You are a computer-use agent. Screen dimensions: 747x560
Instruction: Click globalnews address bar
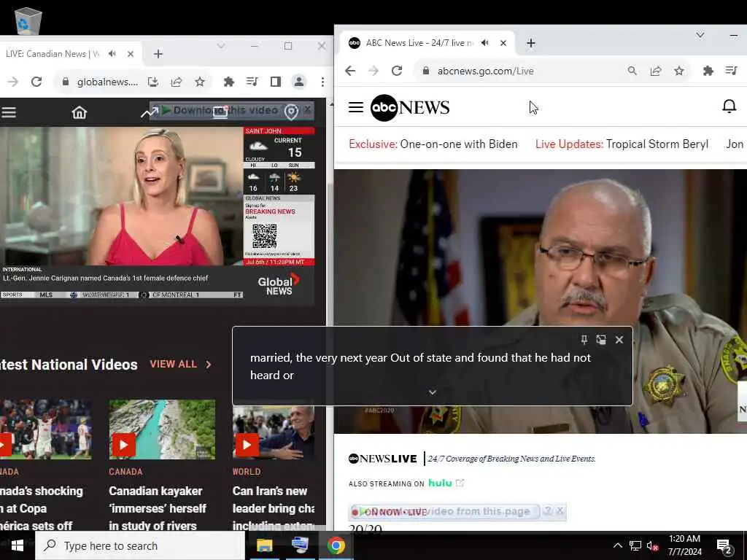click(x=107, y=82)
